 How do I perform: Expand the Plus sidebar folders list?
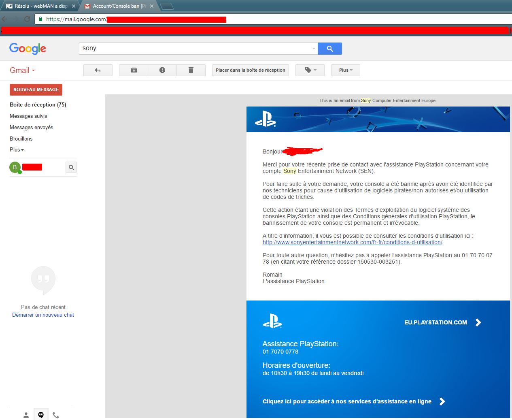(17, 149)
